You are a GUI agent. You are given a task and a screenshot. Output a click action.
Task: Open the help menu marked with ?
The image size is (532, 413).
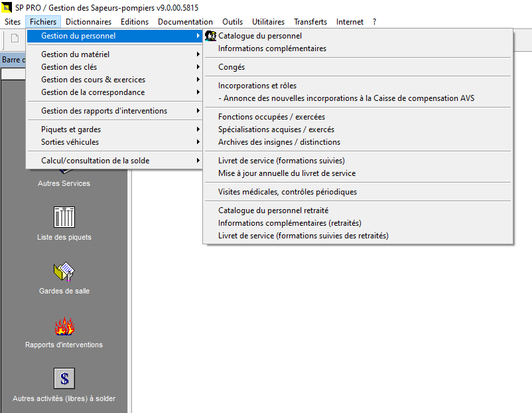[x=373, y=21]
